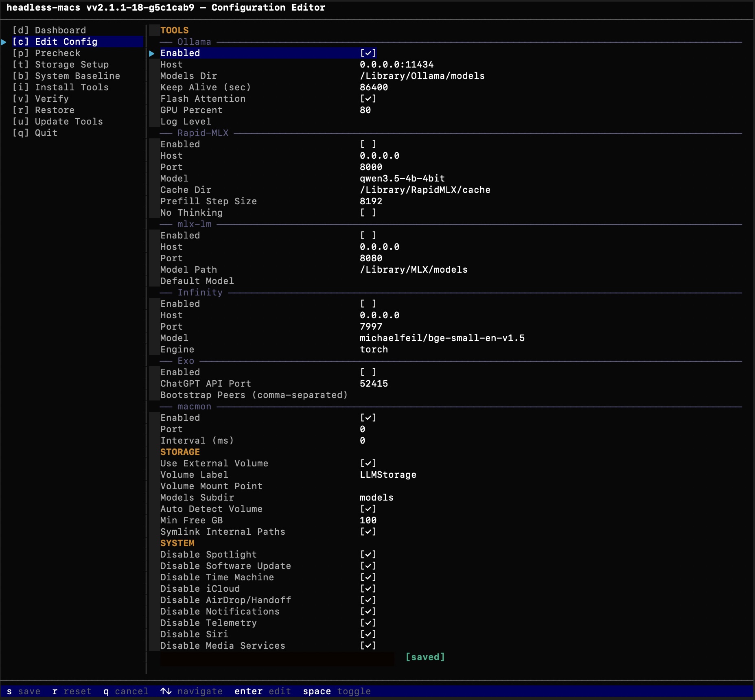
Task: Select michaelfeil/bge-small-en-v1.5 model value
Action: pyautogui.click(x=442, y=338)
